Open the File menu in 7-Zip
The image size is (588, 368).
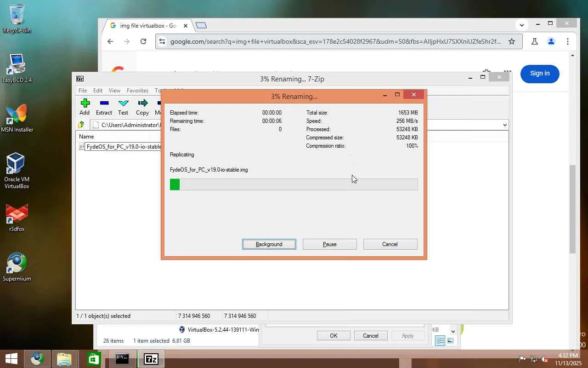click(83, 91)
